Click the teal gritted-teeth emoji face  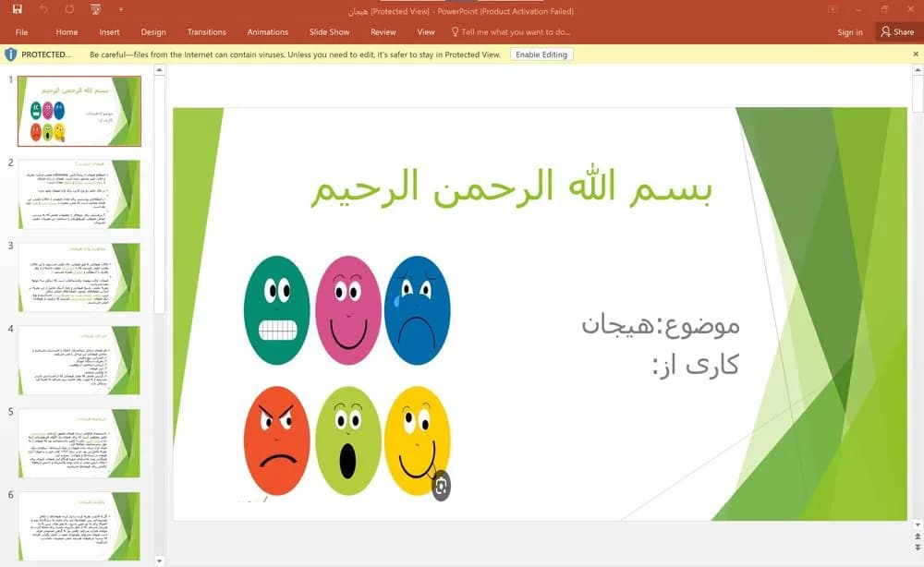tap(277, 310)
